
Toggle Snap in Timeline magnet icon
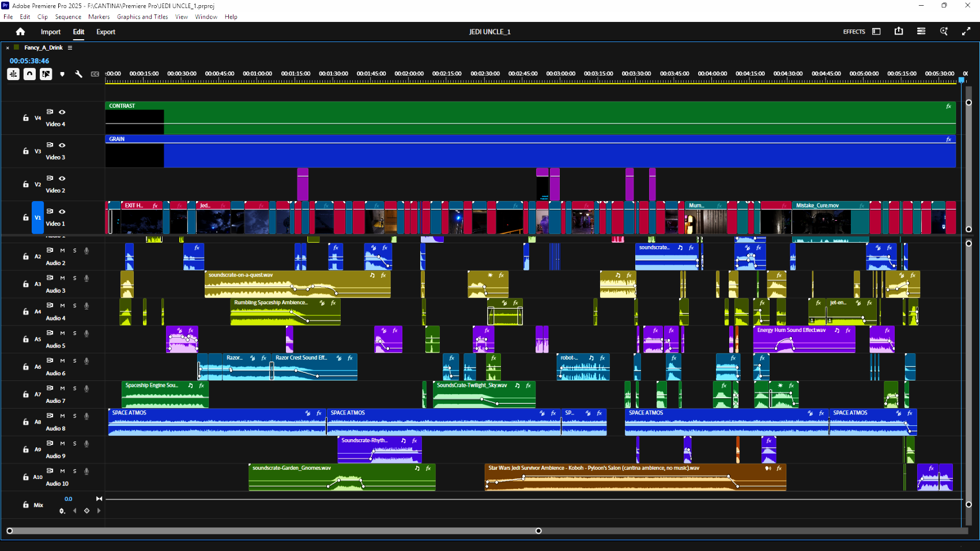29,74
